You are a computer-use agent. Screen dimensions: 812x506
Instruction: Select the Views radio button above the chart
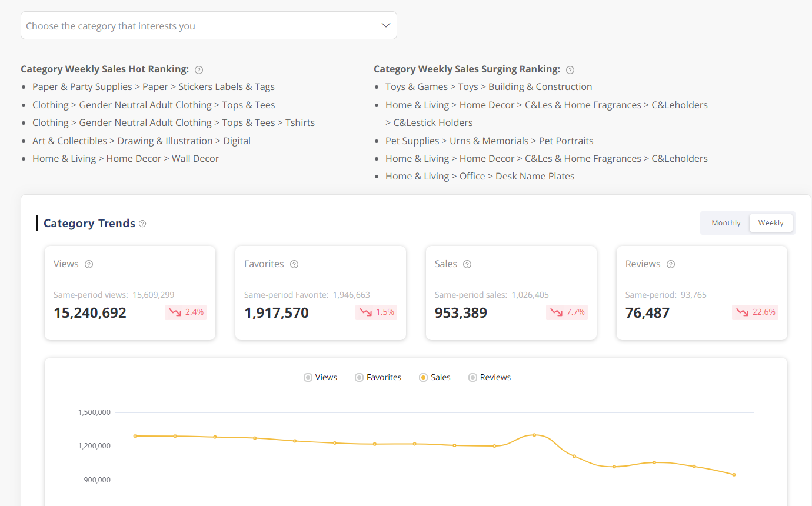[x=308, y=377]
